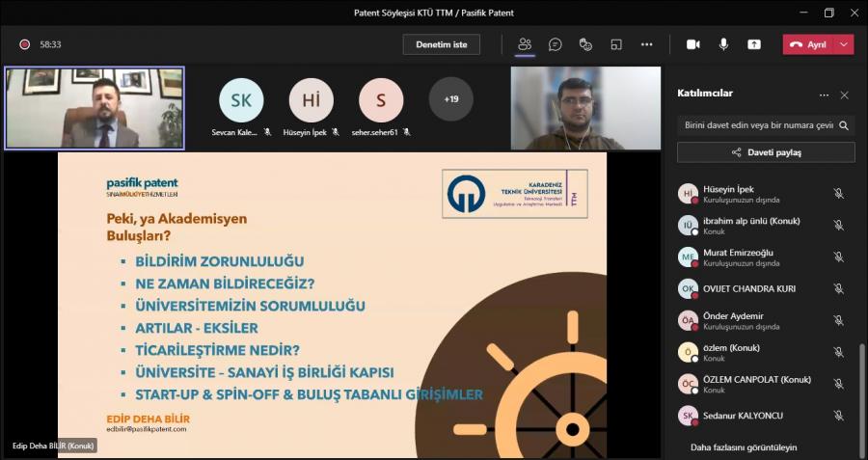868x460 pixels.
Task: Close the Katılımcılar side panel
Action: coord(845,95)
